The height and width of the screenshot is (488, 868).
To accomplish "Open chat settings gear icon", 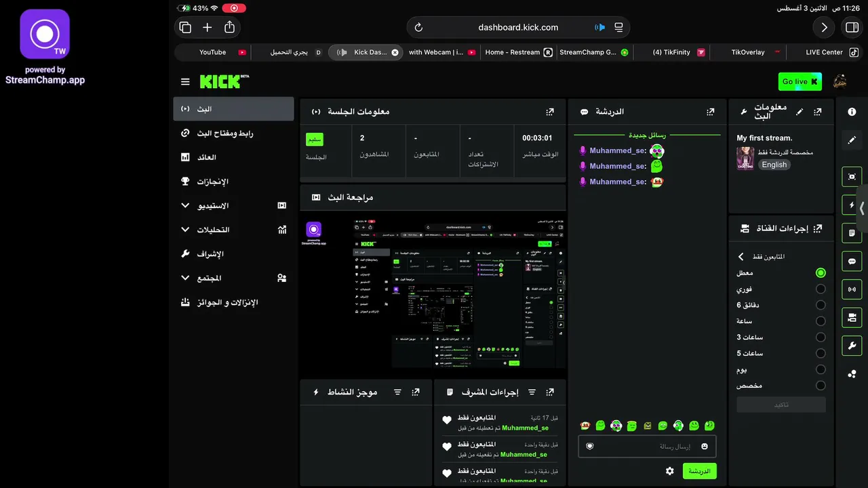I will [670, 471].
